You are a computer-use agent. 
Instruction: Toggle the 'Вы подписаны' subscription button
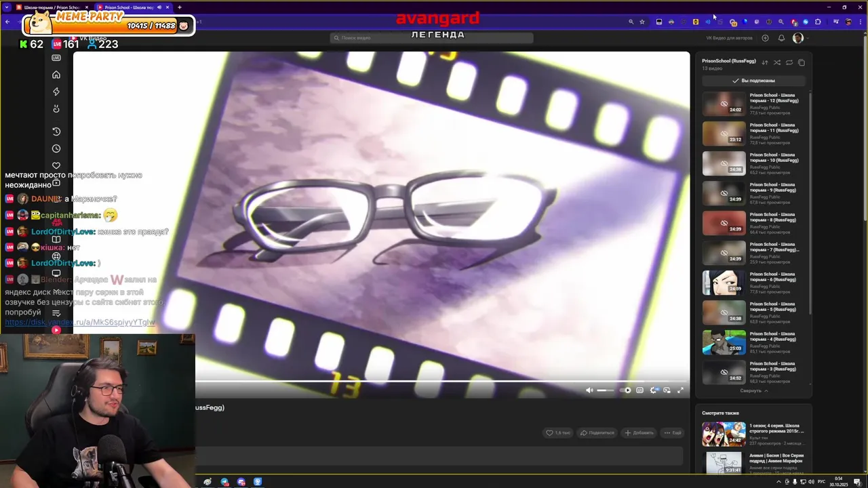(753, 81)
